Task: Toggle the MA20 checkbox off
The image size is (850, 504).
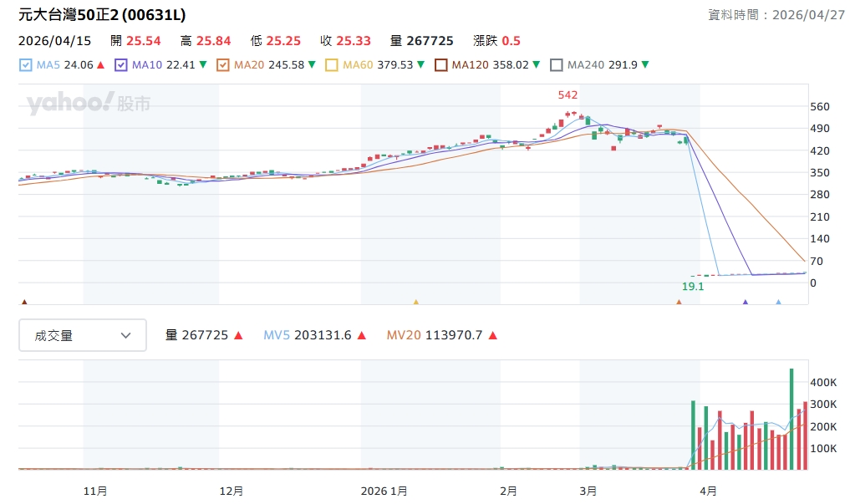Action: point(223,64)
